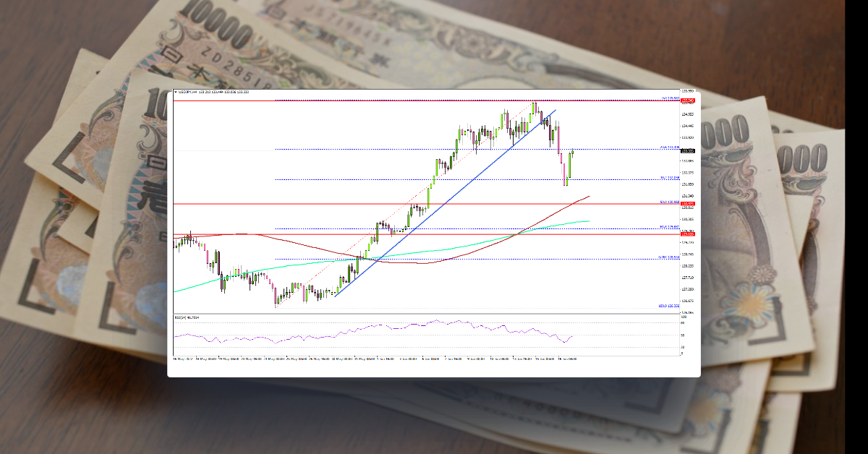This screenshot has height=454, width=868.
Task: Click the upper red horizontal resistance line
Action: tap(434, 204)
